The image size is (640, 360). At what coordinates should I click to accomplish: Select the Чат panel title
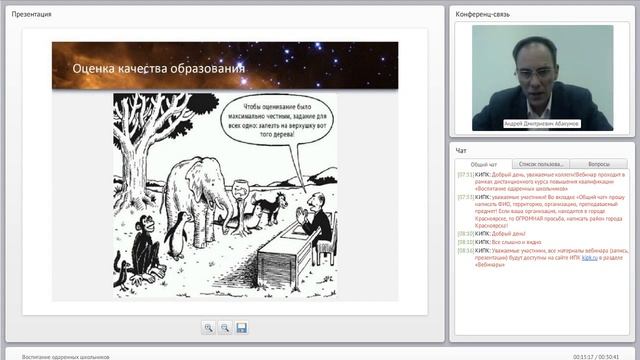click(461, 151)
